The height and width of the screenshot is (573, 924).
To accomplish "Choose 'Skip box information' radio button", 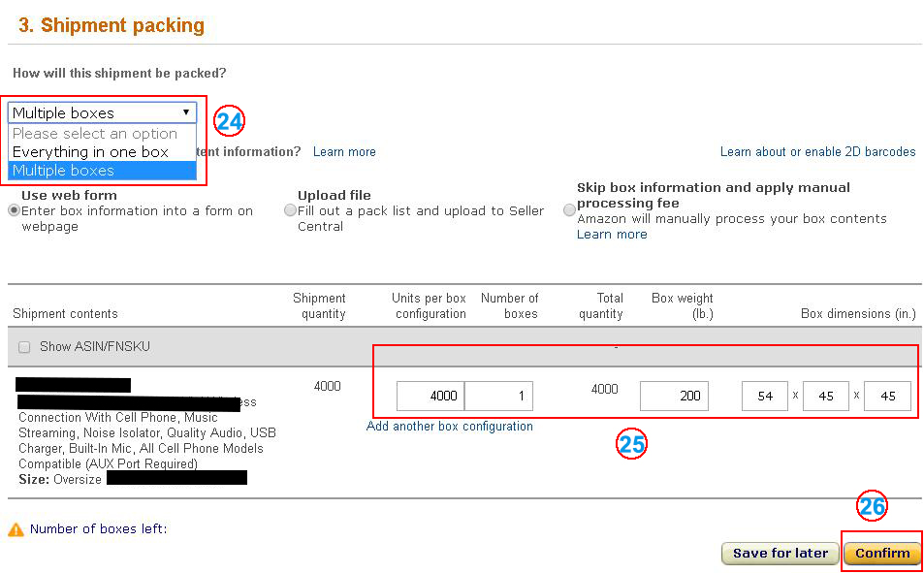I will tap(569, 210).
